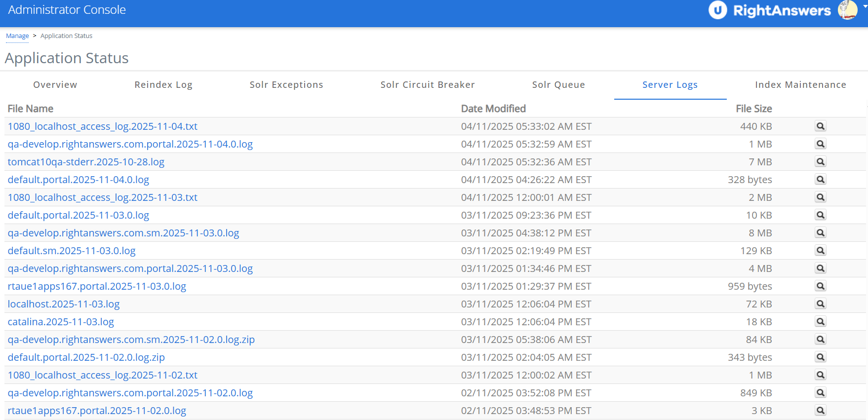Download default.portal.2025-11-04.0.log file link
The image size is (868, 420).
(x=79, y=180)
